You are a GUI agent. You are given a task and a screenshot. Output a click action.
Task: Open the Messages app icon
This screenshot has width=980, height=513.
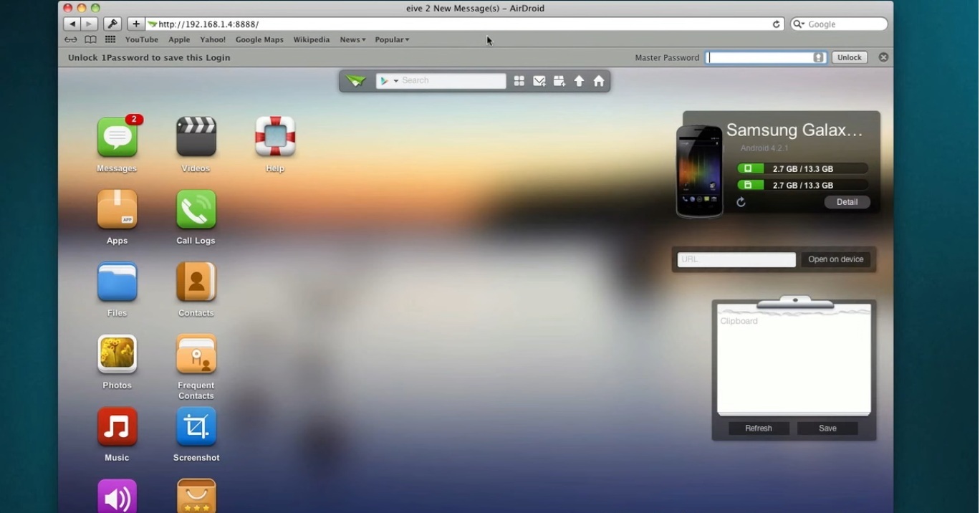tap(117, 138)
